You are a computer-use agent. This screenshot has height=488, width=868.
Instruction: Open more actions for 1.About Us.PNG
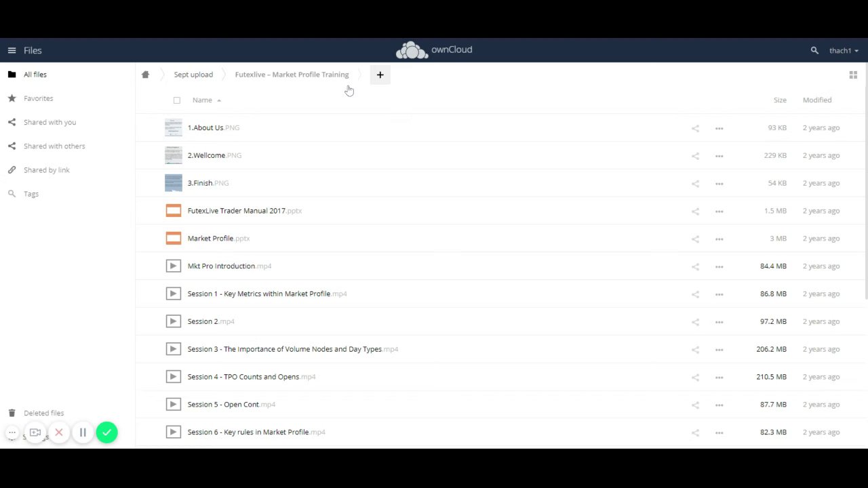click(719, 128)
